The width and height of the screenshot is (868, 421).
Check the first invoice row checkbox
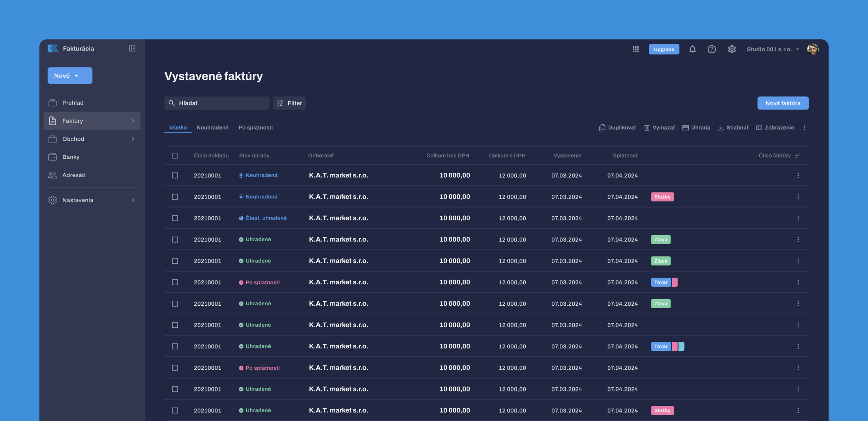pyautogui.click(x=175, y=176)
